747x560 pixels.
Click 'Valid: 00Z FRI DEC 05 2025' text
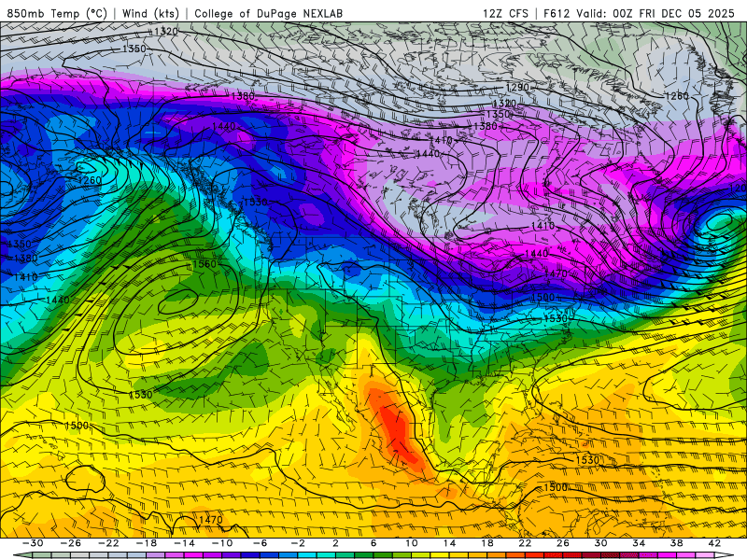coord(655,13)
